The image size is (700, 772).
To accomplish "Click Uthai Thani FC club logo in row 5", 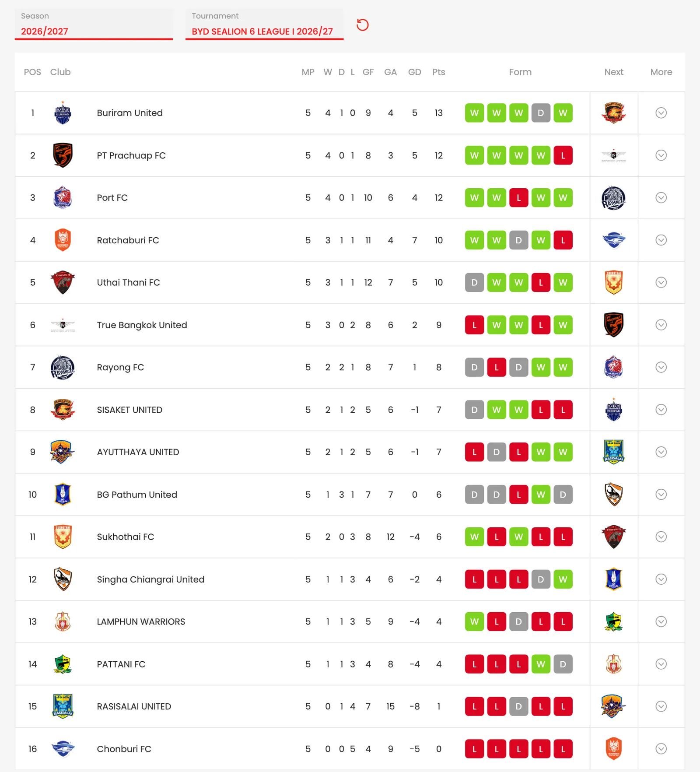I will click(63, 282).
